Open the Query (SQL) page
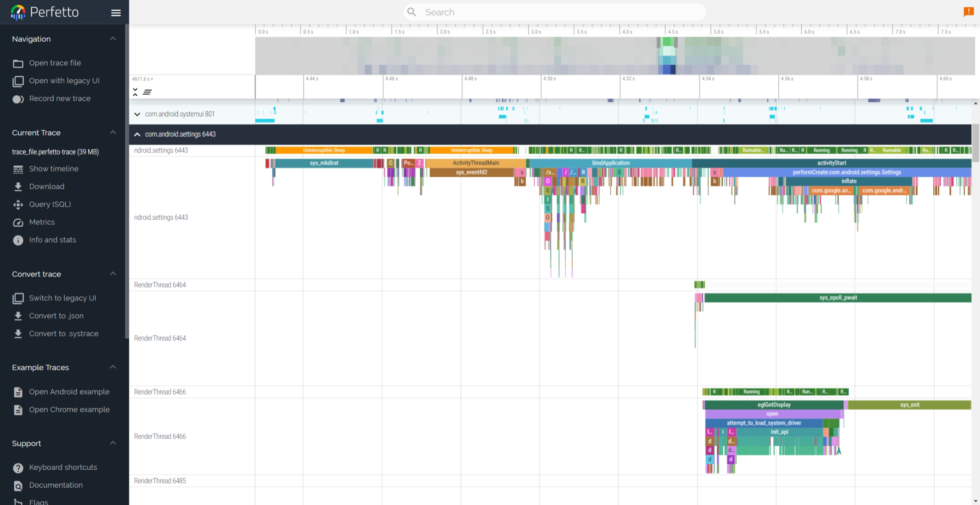Image resolution: width=980 pixels, height=505 pixels. tap(50, 204)
